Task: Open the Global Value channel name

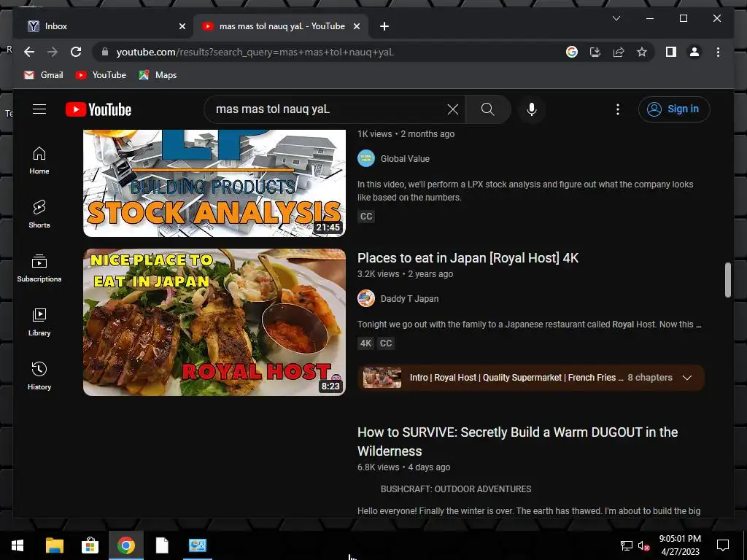Action: [x=405, y=158]
